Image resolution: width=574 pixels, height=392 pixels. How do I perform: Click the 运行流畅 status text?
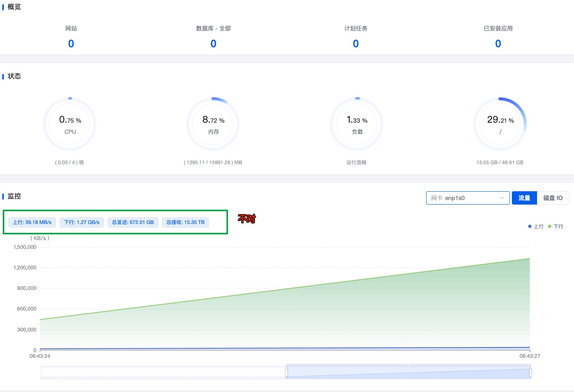(356, 163)
